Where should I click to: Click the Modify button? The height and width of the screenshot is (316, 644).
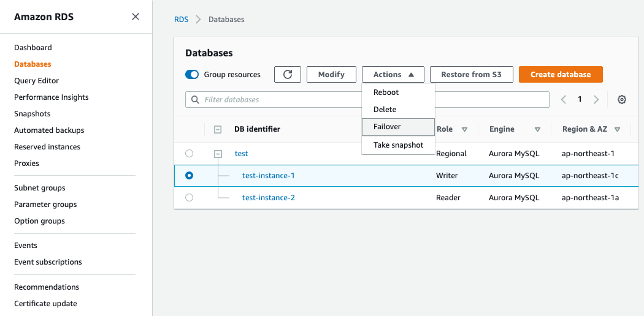(331, 75)
